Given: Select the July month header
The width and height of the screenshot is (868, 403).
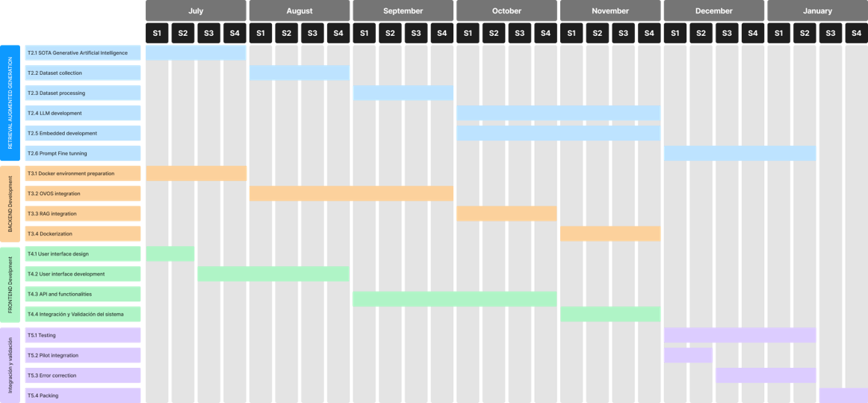Looking at the screenshot, I should 196,11.
